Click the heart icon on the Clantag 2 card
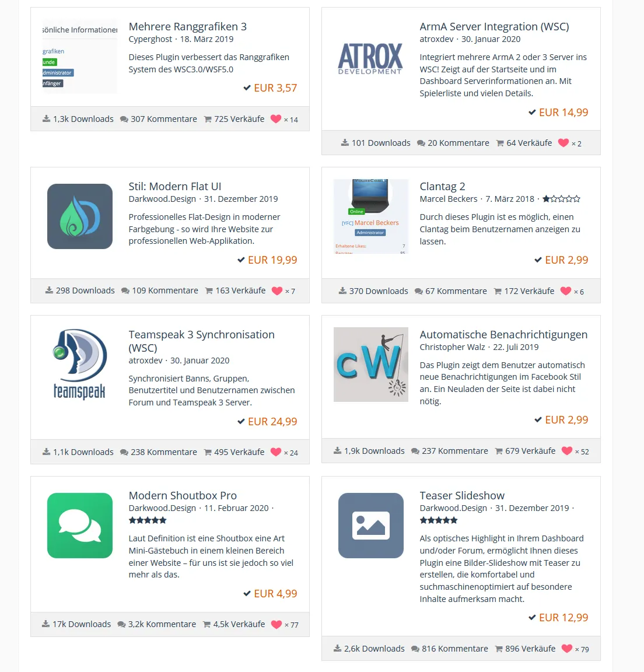Screen dimensions: 644x672 [566, 291]
